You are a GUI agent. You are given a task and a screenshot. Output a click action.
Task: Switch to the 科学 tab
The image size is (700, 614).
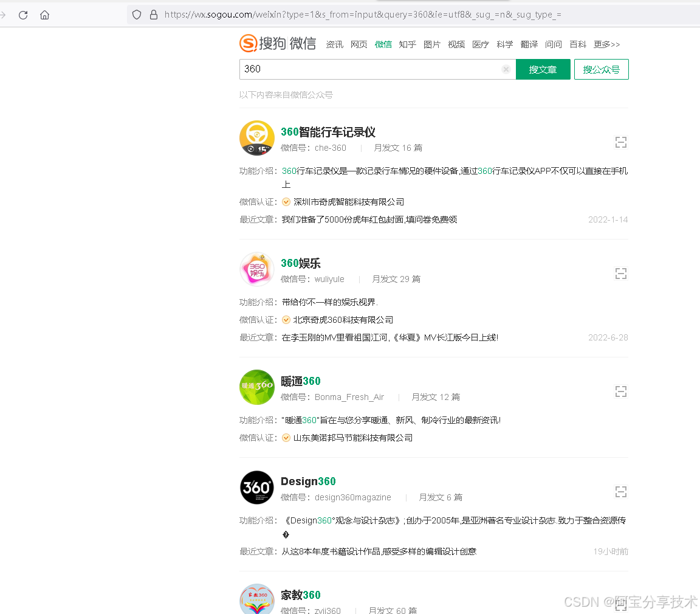[505, 44]
